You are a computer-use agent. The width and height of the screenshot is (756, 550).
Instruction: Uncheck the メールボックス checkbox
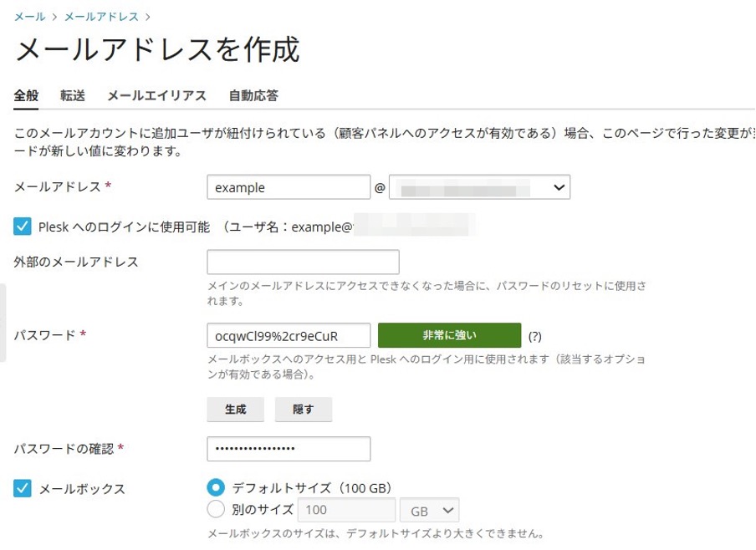pyautogui.click(x=23, y=488)
